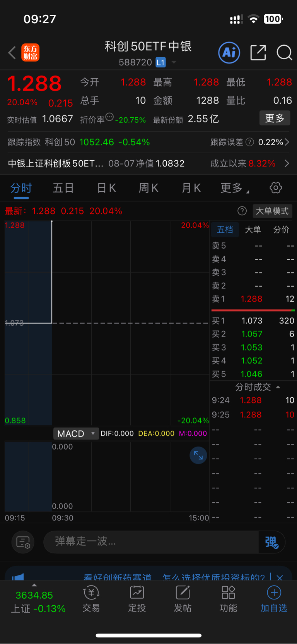Screen dimensions: 297x644
Task: Tap the 折价率 info bubble icon
Action: click(x=109, y=117)
